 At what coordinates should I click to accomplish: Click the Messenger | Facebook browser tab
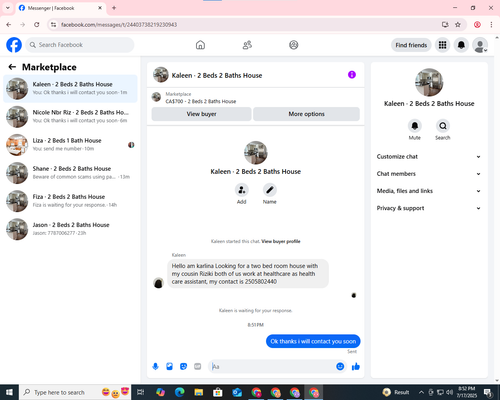click(x=61, y=8)
